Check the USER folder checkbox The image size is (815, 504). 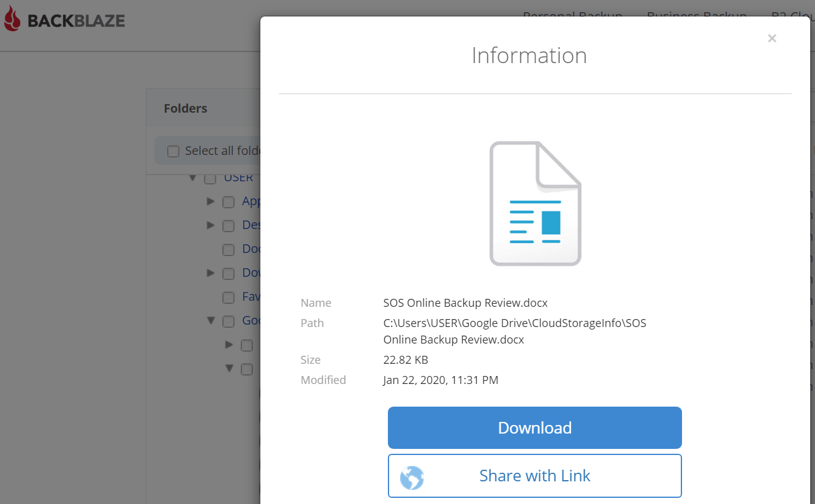(x=210, y=178)
